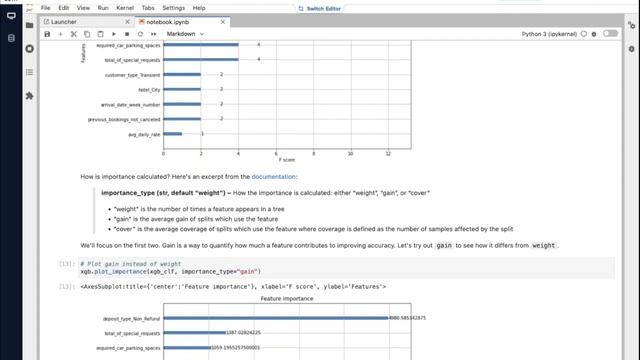Click the arrival_date_week_number feature label

131,105
